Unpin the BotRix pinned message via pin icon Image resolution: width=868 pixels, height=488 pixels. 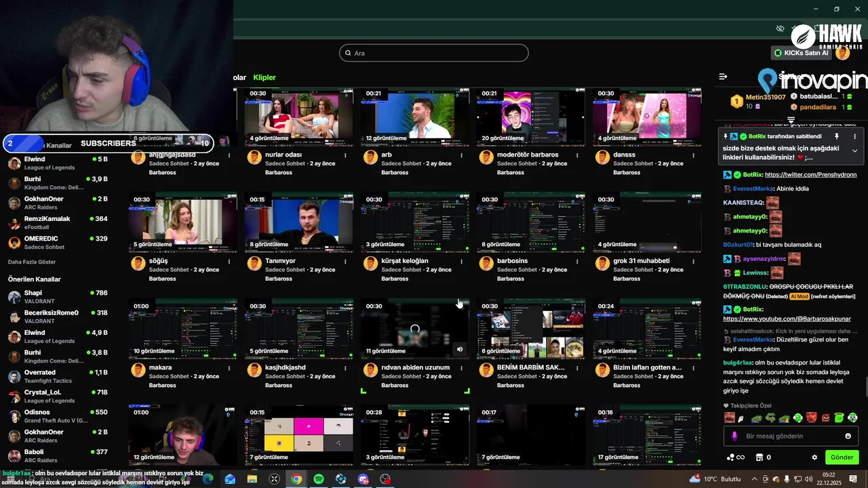point(836,136)
